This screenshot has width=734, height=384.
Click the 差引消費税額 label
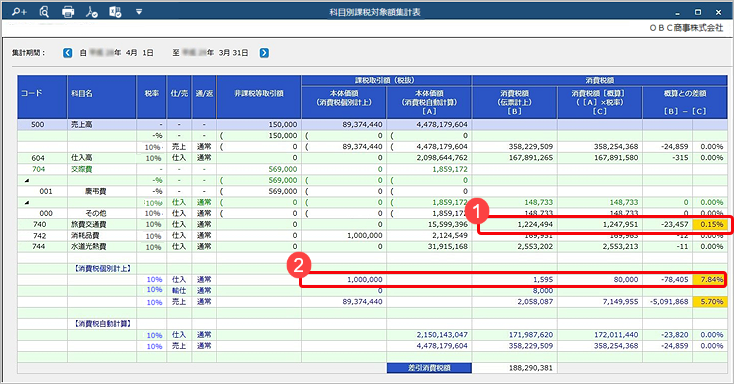[429, 368]
